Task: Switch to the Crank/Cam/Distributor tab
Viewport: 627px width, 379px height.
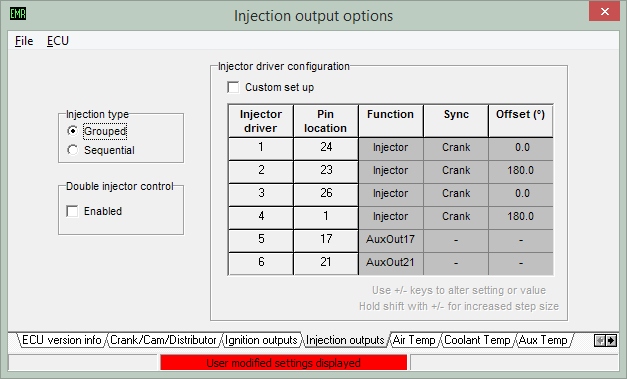Action: point(163,340)
